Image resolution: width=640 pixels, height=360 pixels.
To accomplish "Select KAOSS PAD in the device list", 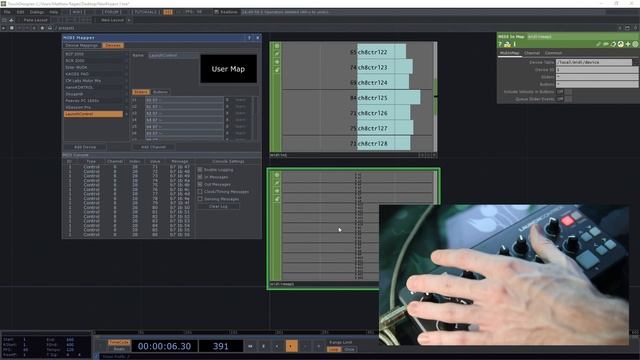I will (x=93, y=74).
